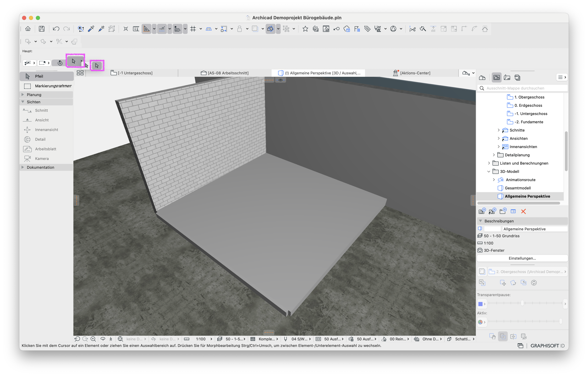588x376 pixels.
Task: Redo the last undone action
Action: coord(67,29)
